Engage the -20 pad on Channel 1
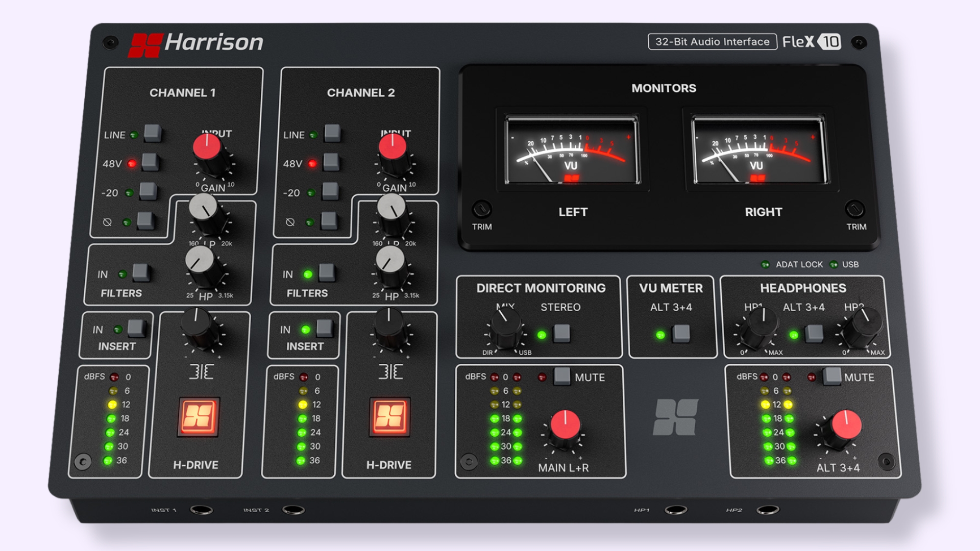Viewport: 980px width, 551px height. coord(148,191)
